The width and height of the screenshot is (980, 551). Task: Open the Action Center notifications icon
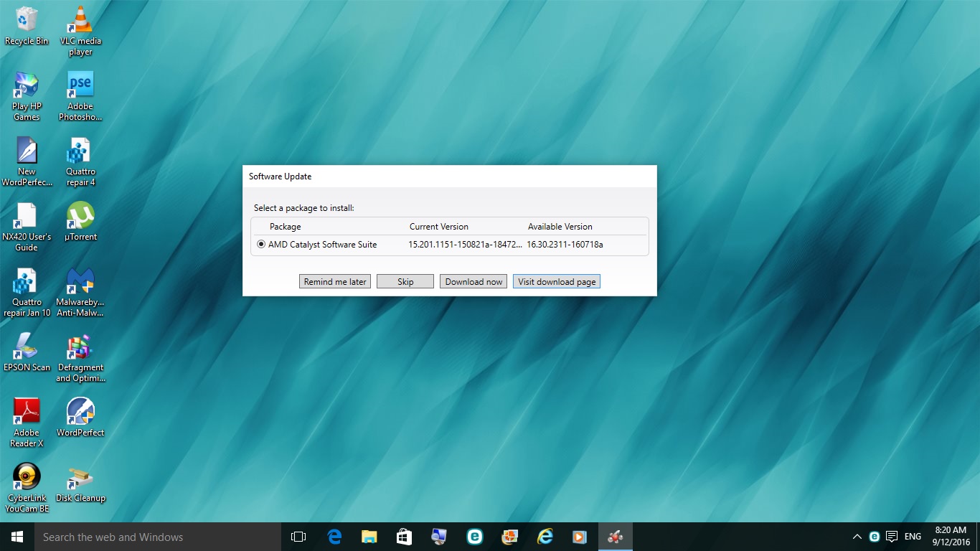(x=892, y=537)
